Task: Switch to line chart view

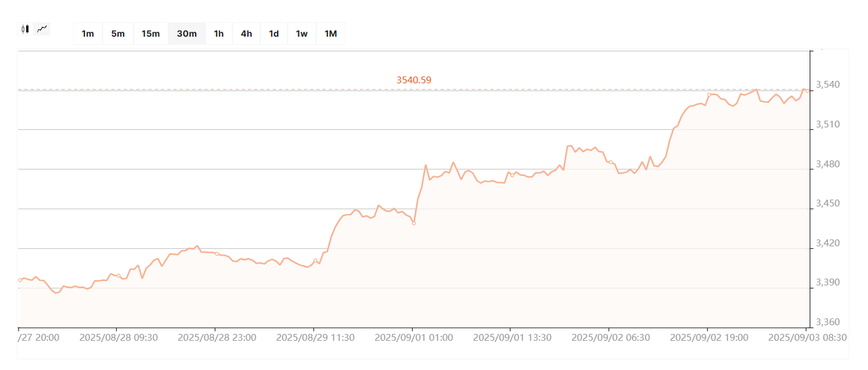Action: coord(42,29)
